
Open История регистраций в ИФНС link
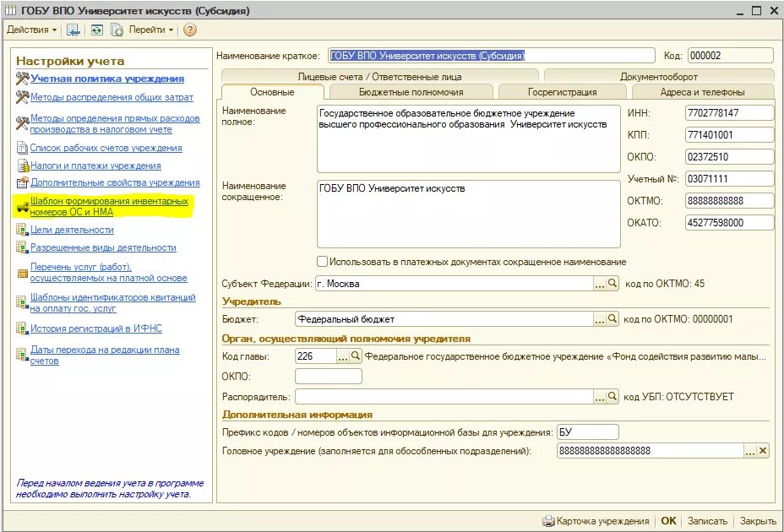pyautogui.click(x=96, y=328)
